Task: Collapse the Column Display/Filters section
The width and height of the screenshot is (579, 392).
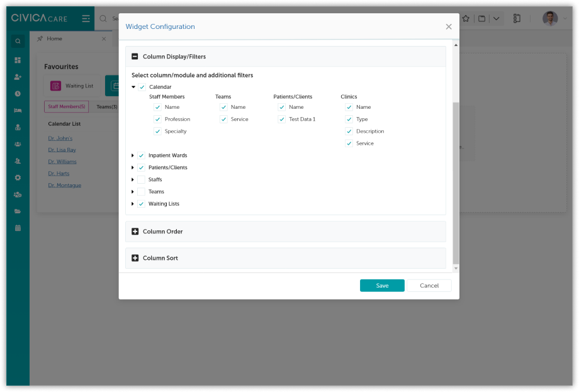Action: point(135,57)
